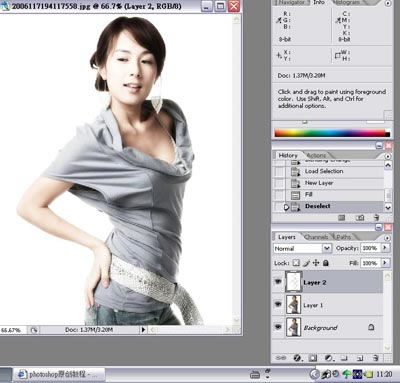Hide Layer 1 using its eye icon
The height and width of the screenshot is (383, 400).
click(278, 304)
